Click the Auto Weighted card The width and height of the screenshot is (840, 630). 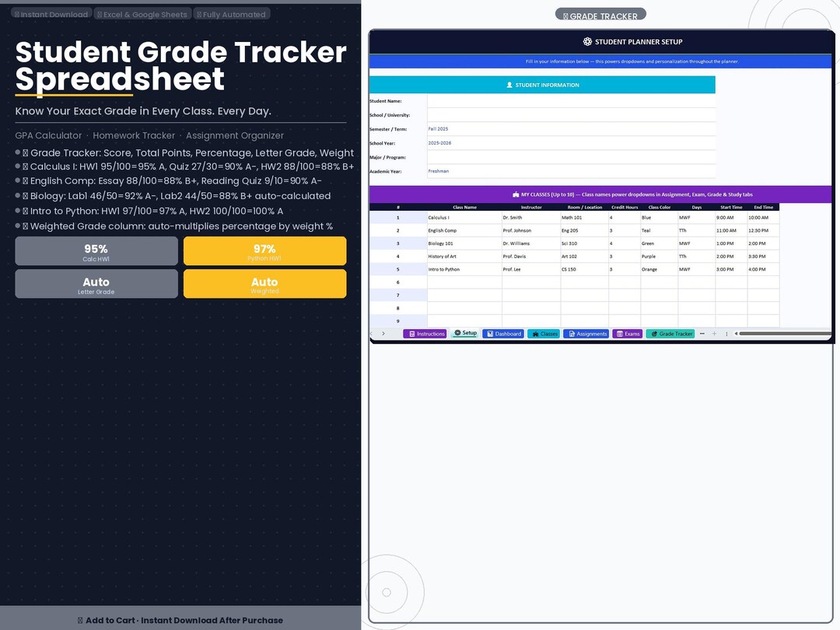pyautogui.click(x=264, y=284)
